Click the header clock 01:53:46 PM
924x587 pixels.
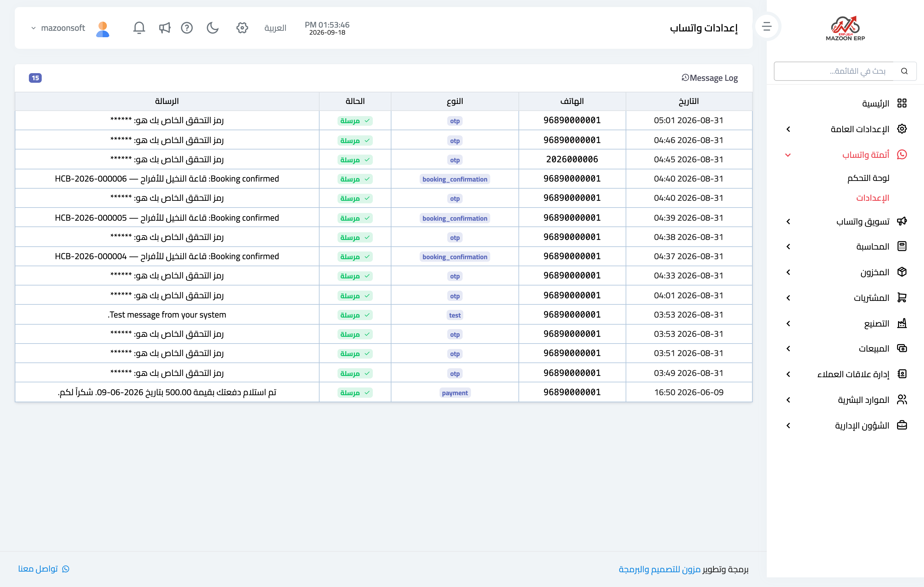327,25
